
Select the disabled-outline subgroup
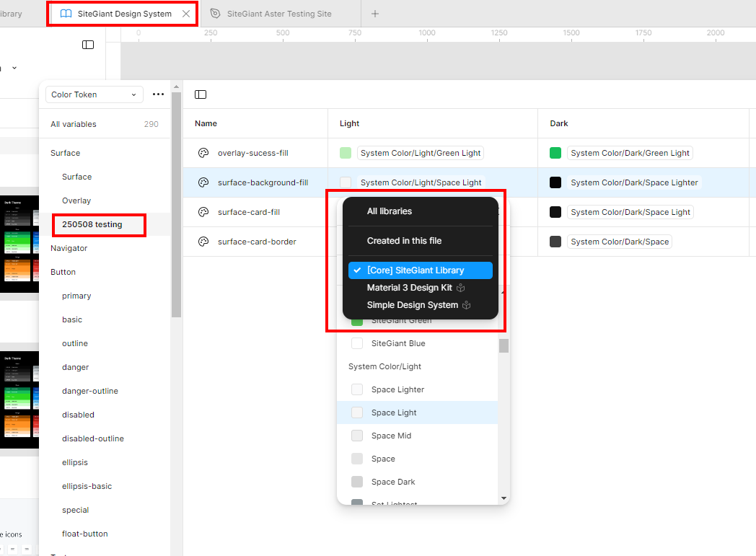93,438
